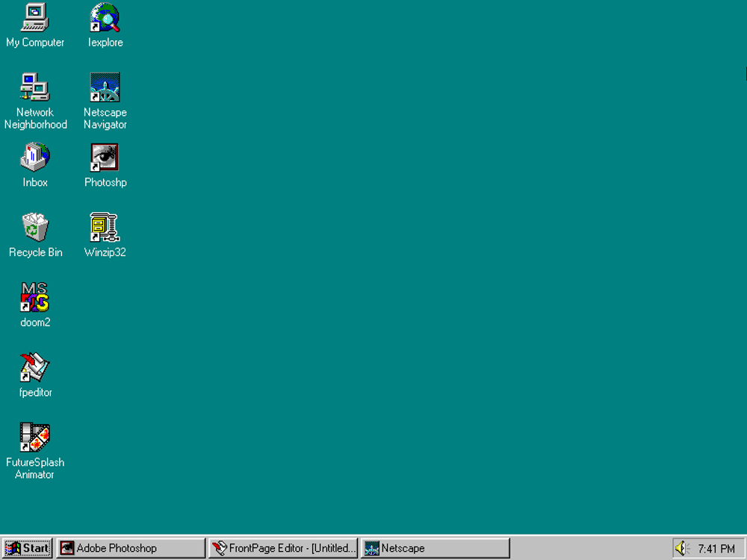Click the Recycle Bin icon

[35, 228]
